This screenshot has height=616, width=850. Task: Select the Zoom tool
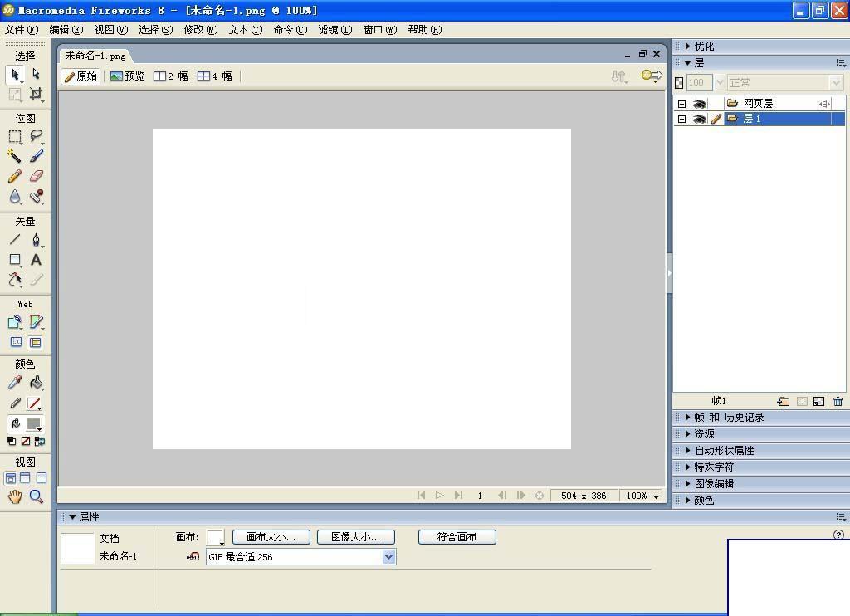[x=34, y=496]
